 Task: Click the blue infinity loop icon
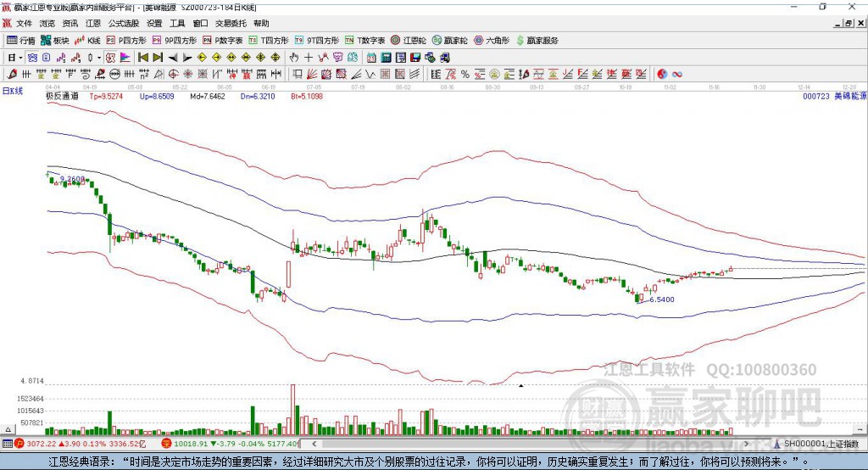677,75
